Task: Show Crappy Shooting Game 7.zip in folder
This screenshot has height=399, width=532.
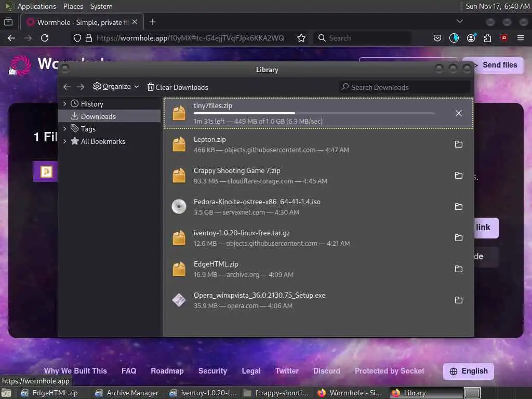Action: (458, 176)
